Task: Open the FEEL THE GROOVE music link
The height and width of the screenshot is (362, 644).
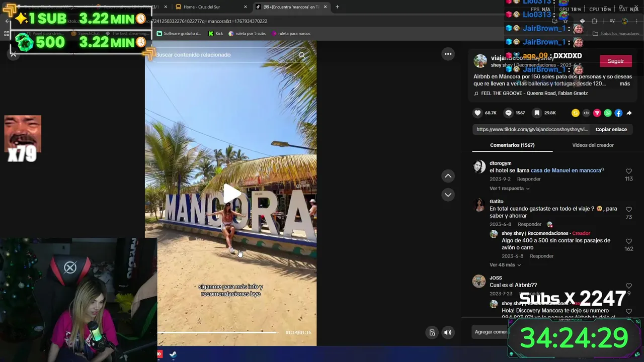Action: tap(534, 93)
